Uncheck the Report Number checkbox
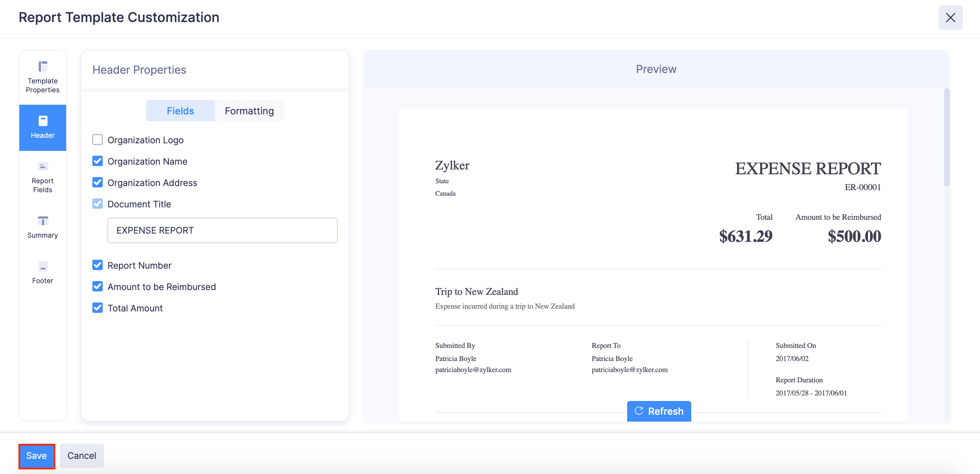Image resolution: width=980 pixels, height=474 pixels. coord(98,265)
